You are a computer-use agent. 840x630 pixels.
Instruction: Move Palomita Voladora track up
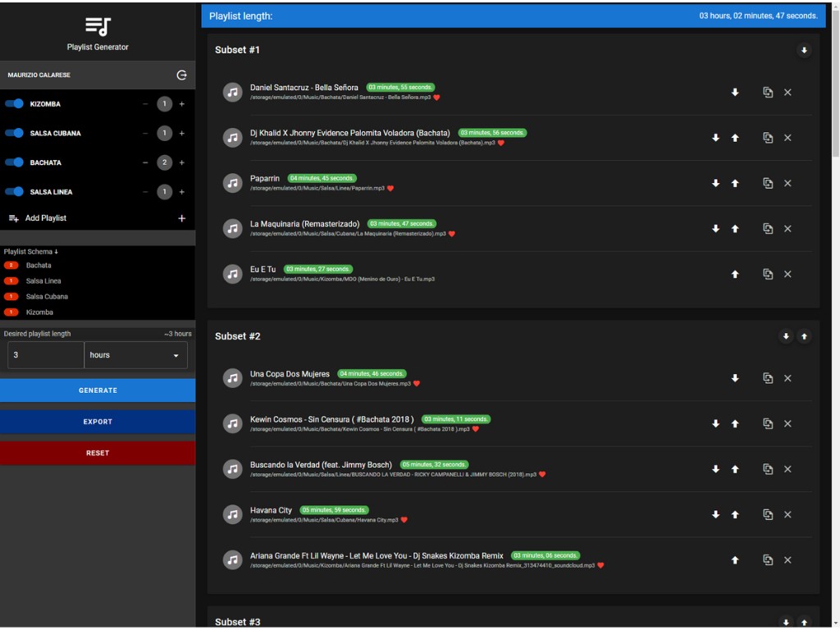[735, 138]
